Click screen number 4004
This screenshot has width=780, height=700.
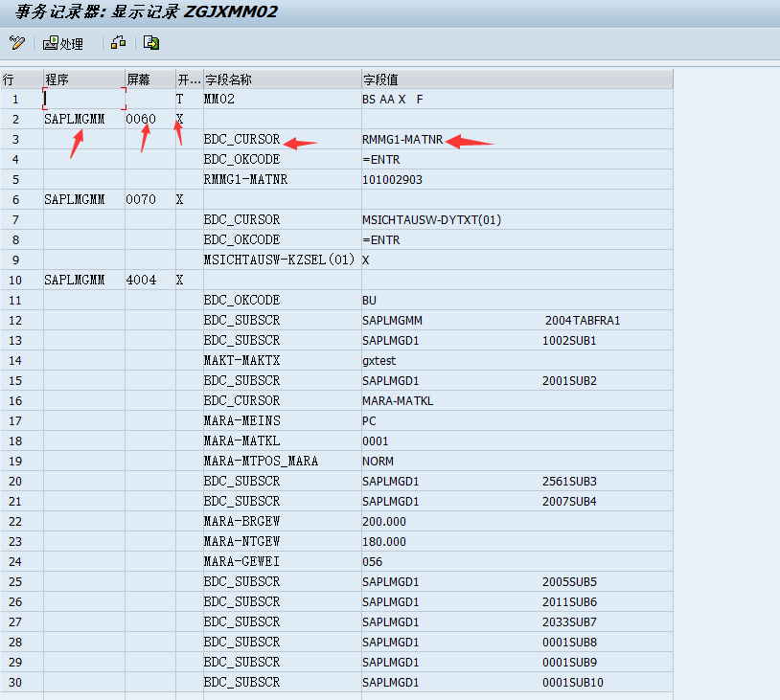coord(141,281)
